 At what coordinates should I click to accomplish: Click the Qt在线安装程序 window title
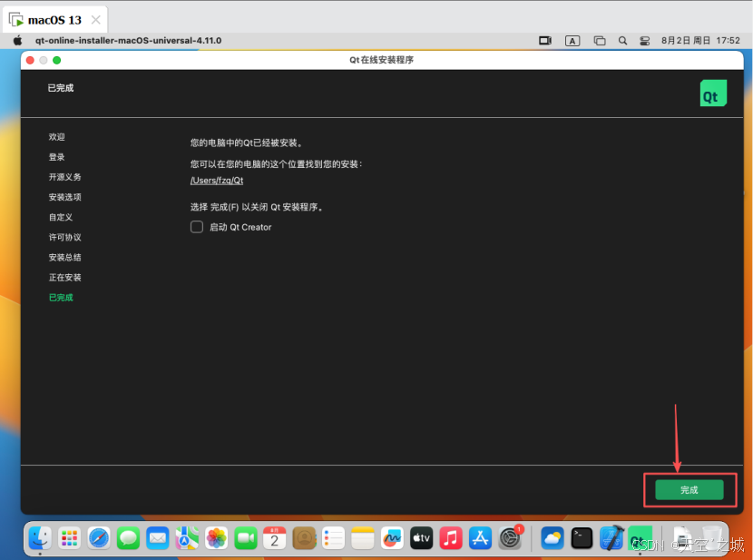(381, 60)
